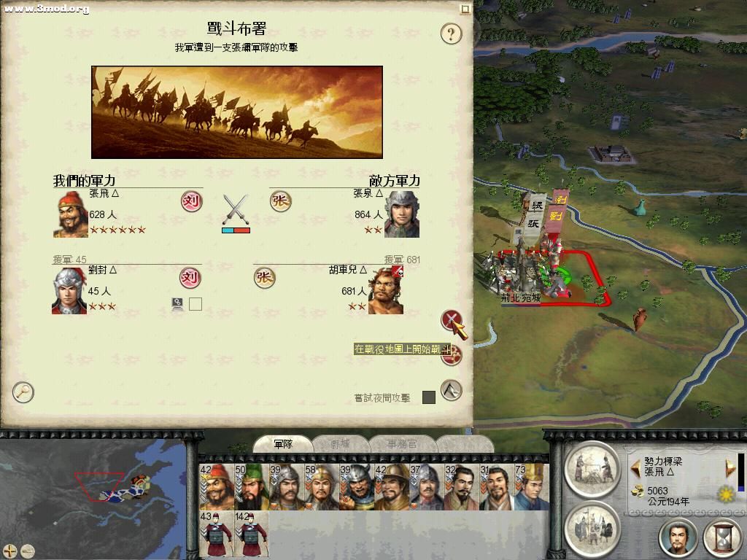Click left arrow beside 勢力棟梁 panel
This screenshot has height=560, width=747.
click(635, 467)
